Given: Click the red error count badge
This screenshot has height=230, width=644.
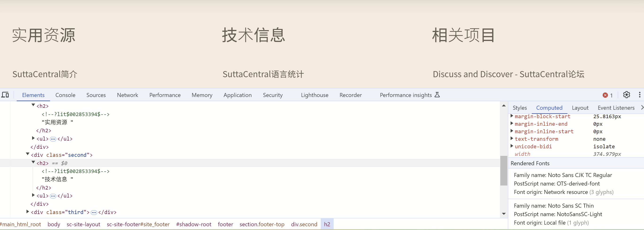Looking at the screenshot, I should pos(607,95).
